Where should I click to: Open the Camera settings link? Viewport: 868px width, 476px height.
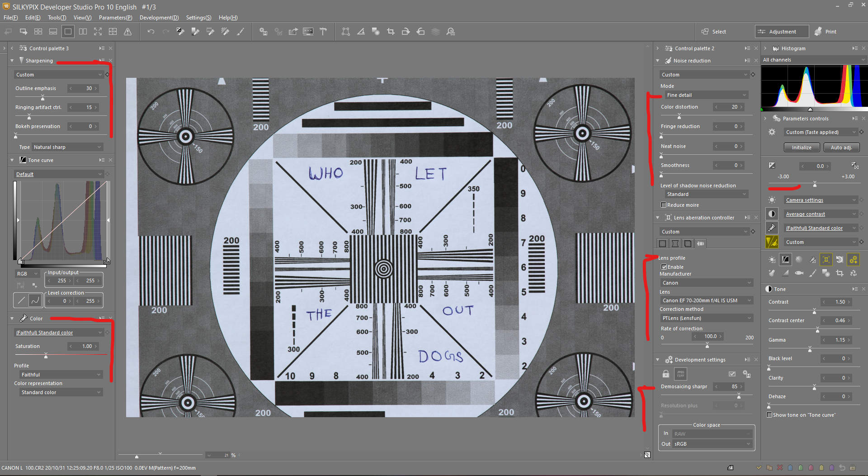(805, 200)
